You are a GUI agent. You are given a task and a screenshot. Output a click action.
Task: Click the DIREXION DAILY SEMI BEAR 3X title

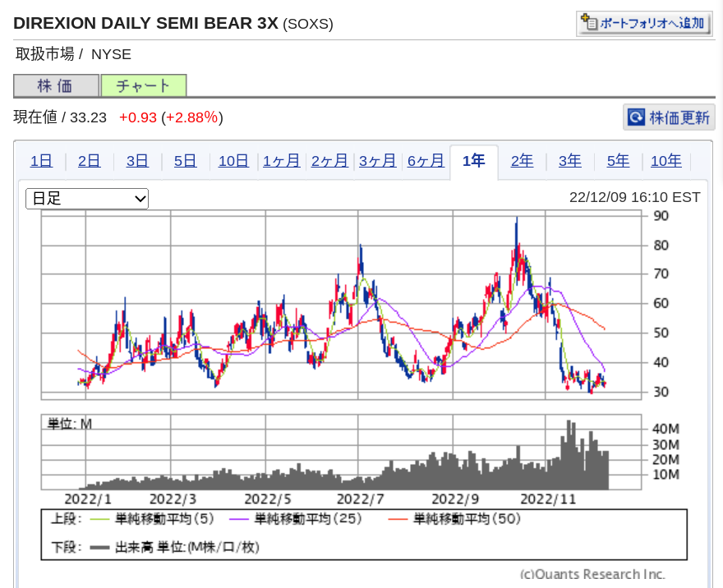(145, 23)
